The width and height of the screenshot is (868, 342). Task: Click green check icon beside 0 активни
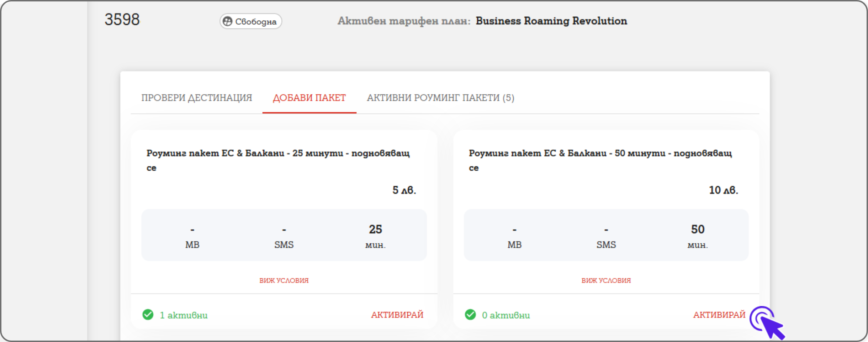coord(470,315)
